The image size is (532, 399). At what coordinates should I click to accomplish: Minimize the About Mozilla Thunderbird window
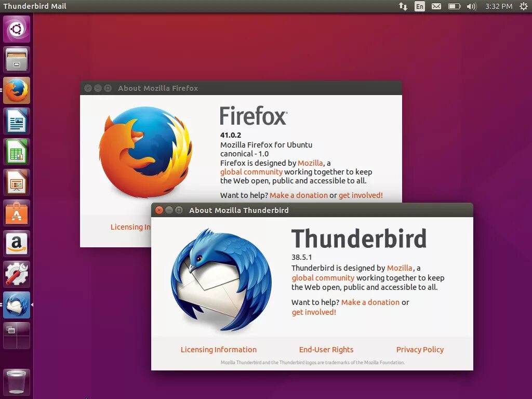pyautogui.click(x=169, y=210)
